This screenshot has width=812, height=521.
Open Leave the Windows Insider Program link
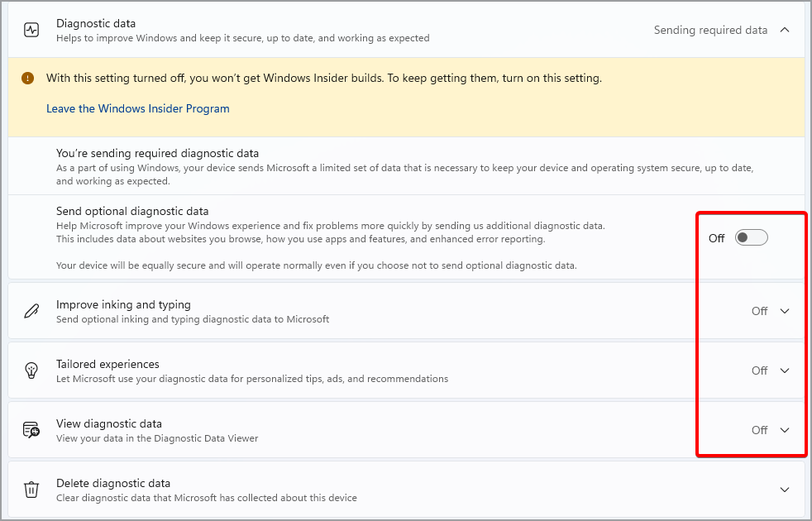click(138, 108)
